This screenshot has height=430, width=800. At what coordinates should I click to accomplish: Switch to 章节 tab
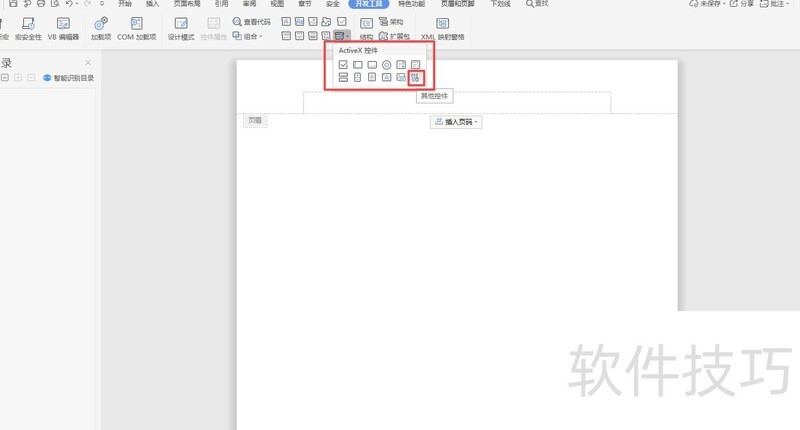305,4
